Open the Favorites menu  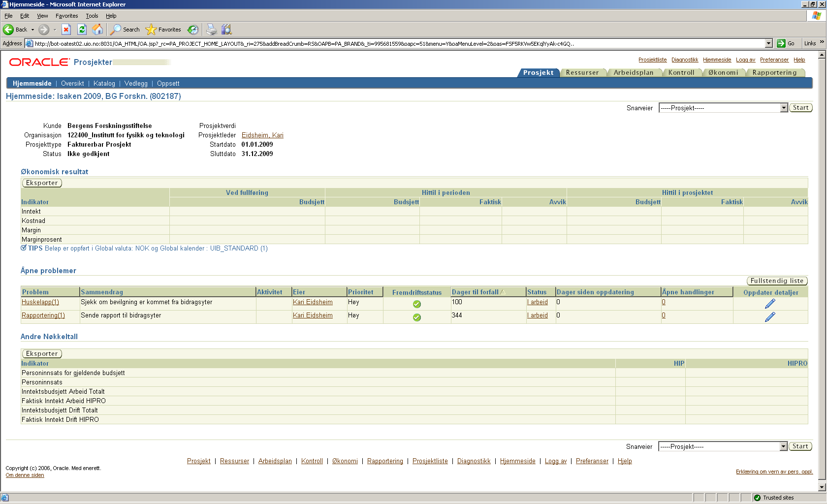(67, 16)
